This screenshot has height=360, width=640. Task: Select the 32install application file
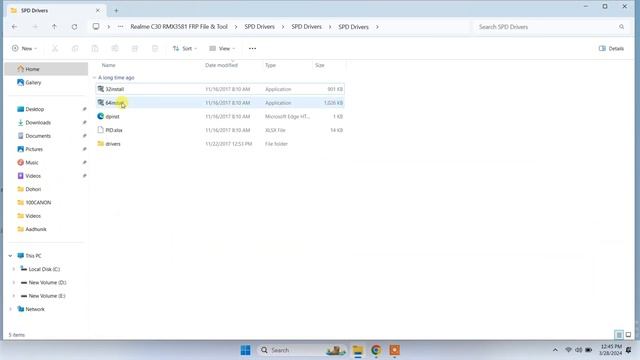pos(220,89)
